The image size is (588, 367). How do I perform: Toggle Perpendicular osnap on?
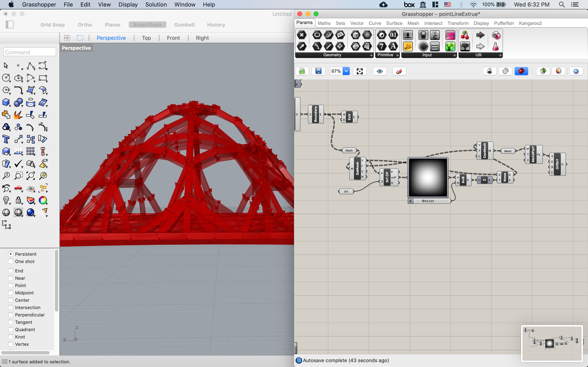click(10, 315)
